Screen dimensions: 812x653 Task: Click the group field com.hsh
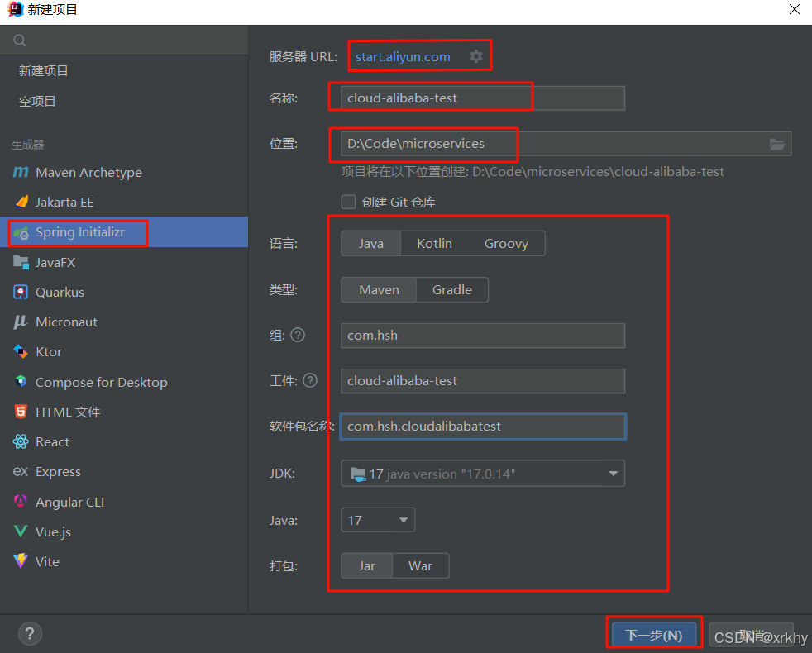click(x=483, y=336)
